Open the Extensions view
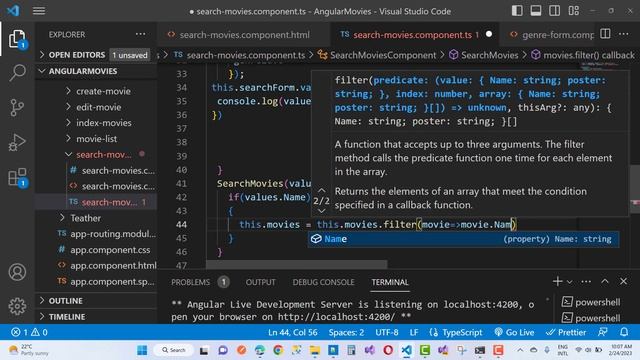Image resolution: width=640 pixels, height=360 pixels. click(x=17, y=178)
